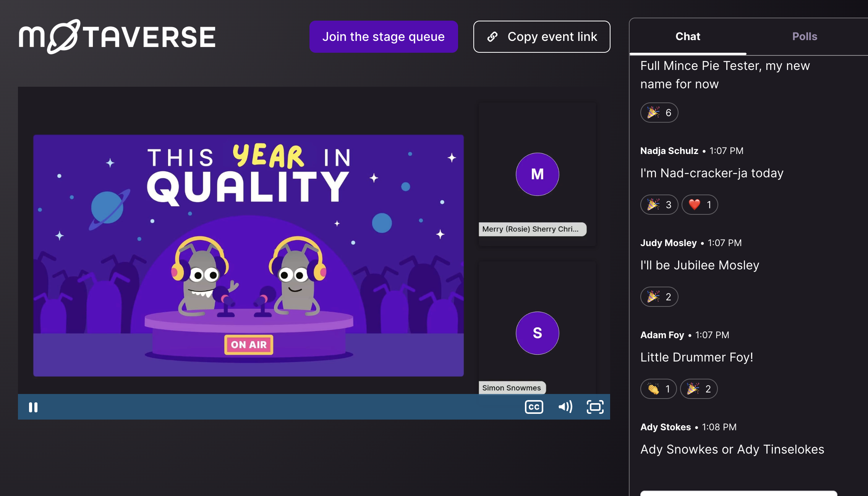Enable closed captions on the video

(534, 407)
